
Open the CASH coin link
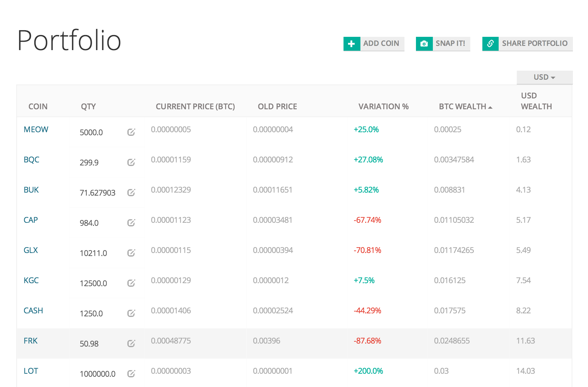[x=33, y=311]
